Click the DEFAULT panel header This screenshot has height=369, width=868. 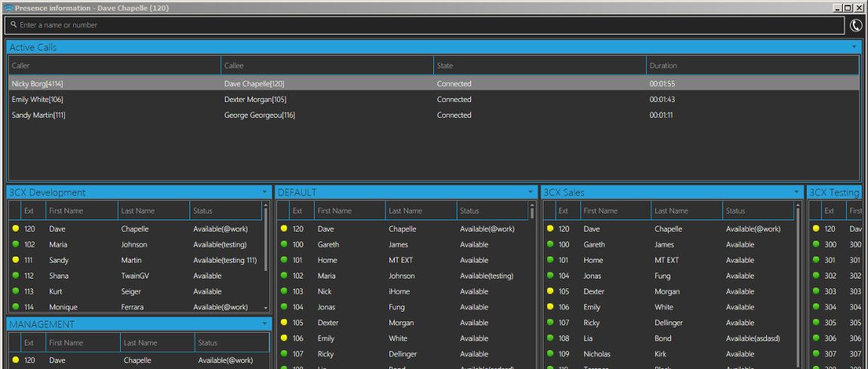click(406, 192)
